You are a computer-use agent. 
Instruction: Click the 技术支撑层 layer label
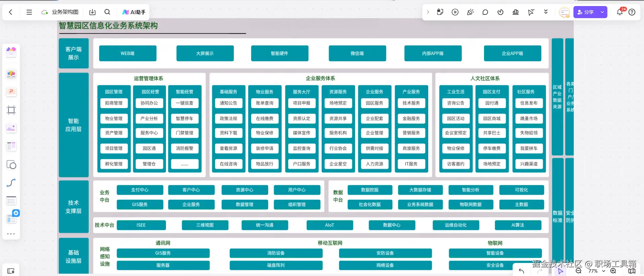(x=74, y=207)
